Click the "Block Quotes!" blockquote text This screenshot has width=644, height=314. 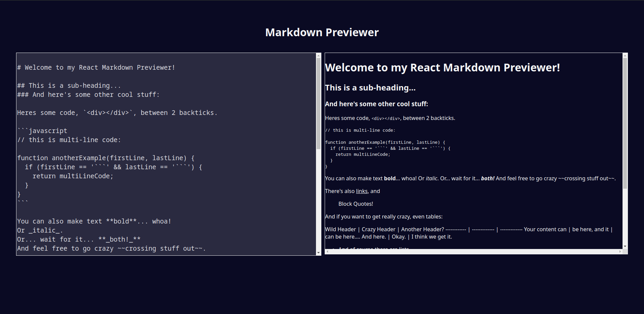[356, 203]
